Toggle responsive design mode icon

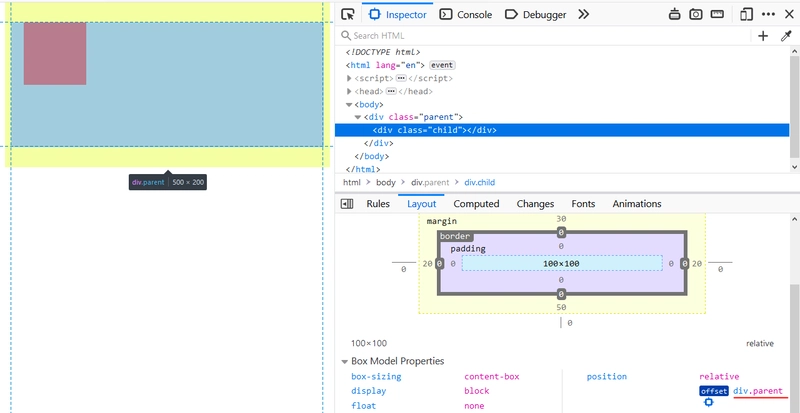[x=746, y=15]
